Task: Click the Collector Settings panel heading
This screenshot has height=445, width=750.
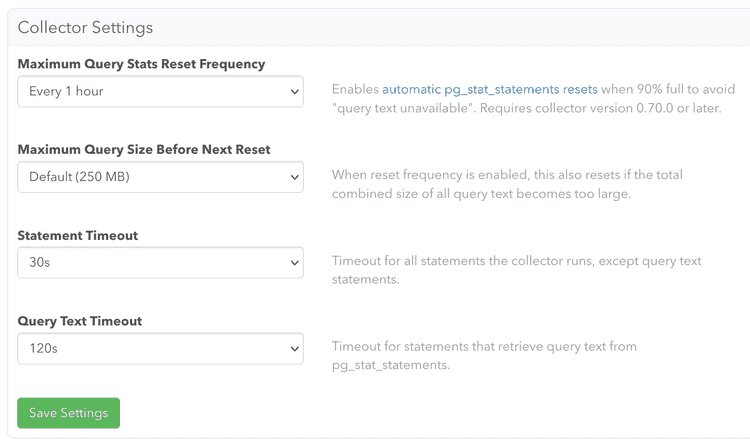Action: coord(85,28)
